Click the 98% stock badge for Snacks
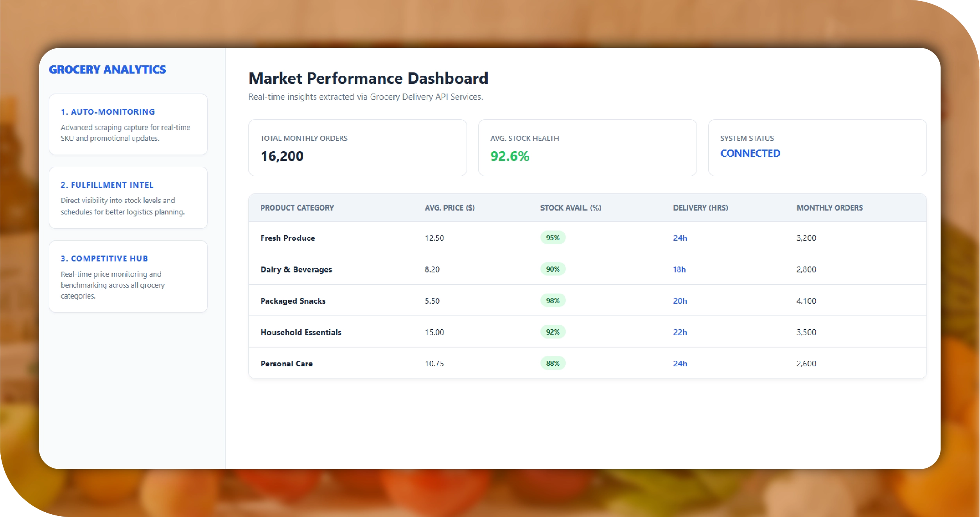980x517 pixels. [553, 301]
